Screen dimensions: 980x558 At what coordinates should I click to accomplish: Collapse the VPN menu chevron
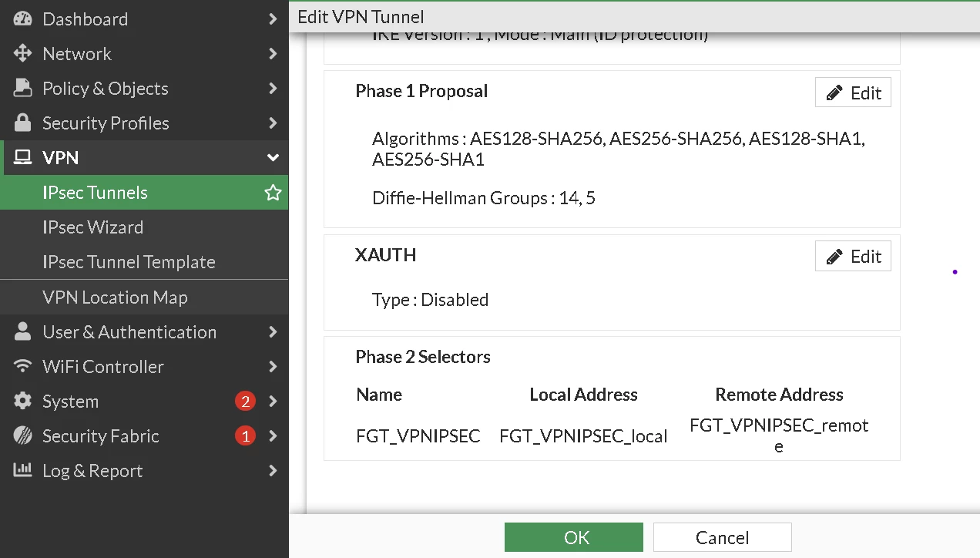tap(273, 158)
